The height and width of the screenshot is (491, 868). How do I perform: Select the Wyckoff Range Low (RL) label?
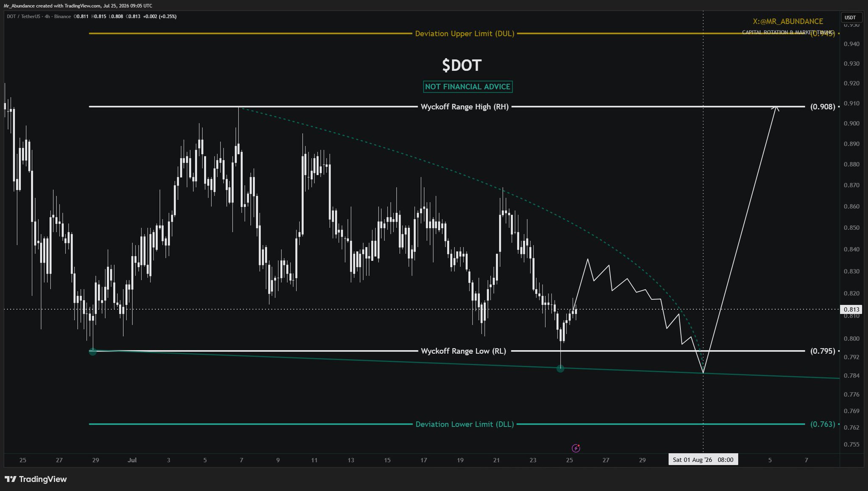click(x=463, y=351)
